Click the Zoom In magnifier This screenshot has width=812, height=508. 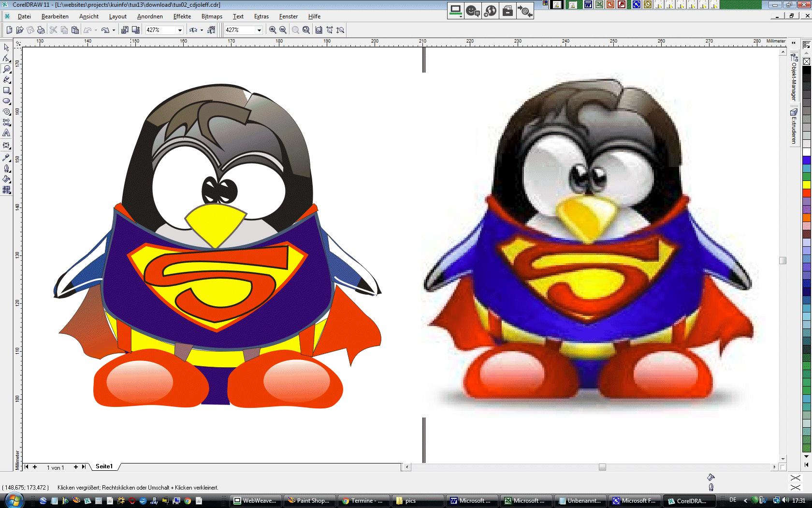(273, 30)
